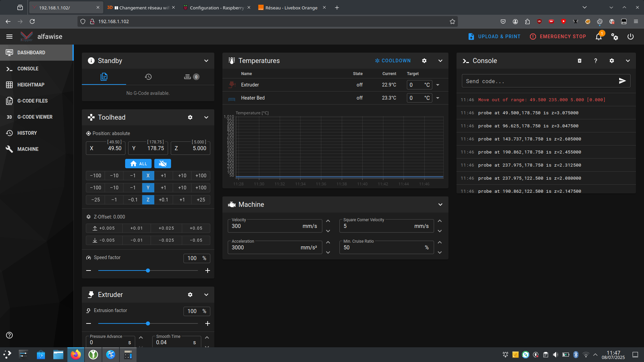
Task: Open the Temperatures panel settings gear
Action: coord(424,61)
